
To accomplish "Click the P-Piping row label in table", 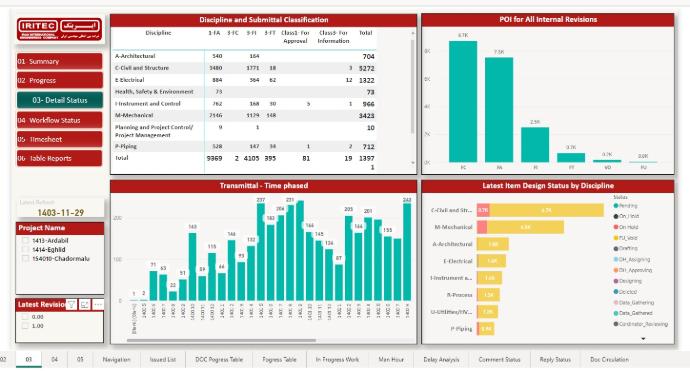I will (126, 147).
